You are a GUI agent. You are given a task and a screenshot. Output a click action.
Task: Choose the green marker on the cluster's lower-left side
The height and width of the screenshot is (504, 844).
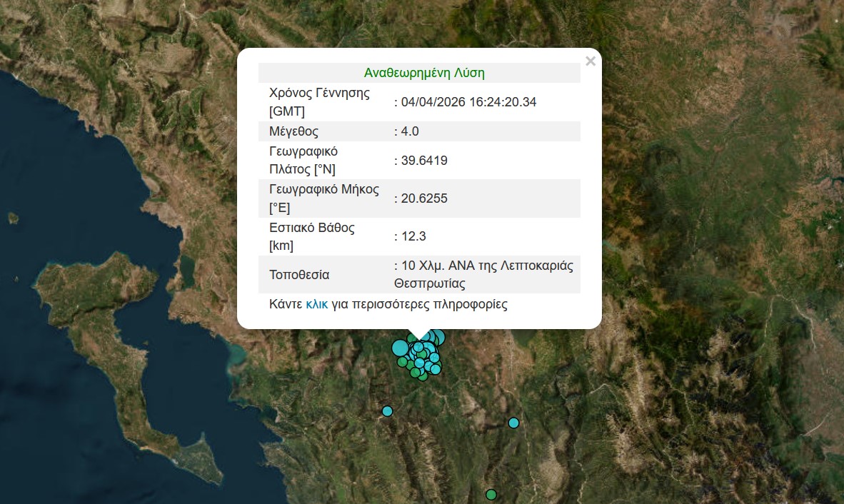(x=403, y=362)
